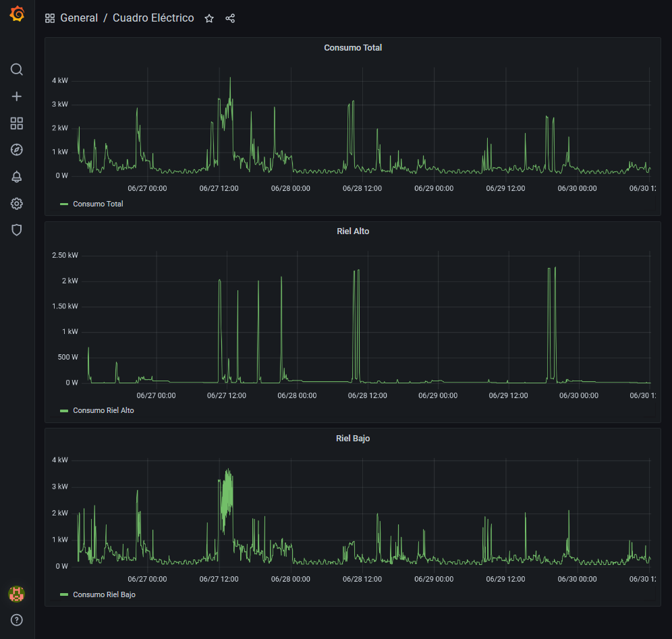Click the tallest dense spike in Riel Bajo
Viewport: 672px width, 639px height.
pos(228,471)
